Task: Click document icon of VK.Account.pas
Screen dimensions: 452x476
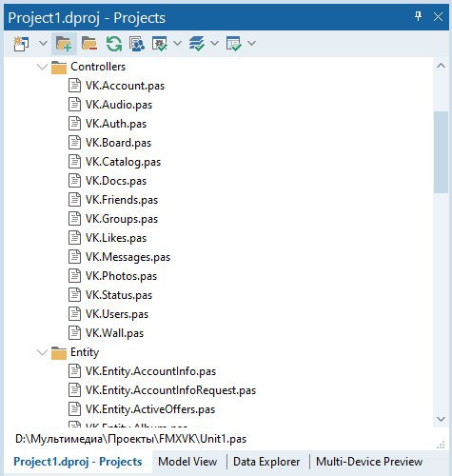Action: [x=74, y=86]
